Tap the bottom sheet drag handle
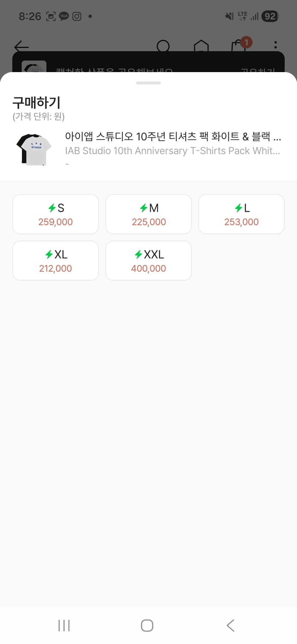The height and width of the screenshot is (644, 297). click(148, 83)
